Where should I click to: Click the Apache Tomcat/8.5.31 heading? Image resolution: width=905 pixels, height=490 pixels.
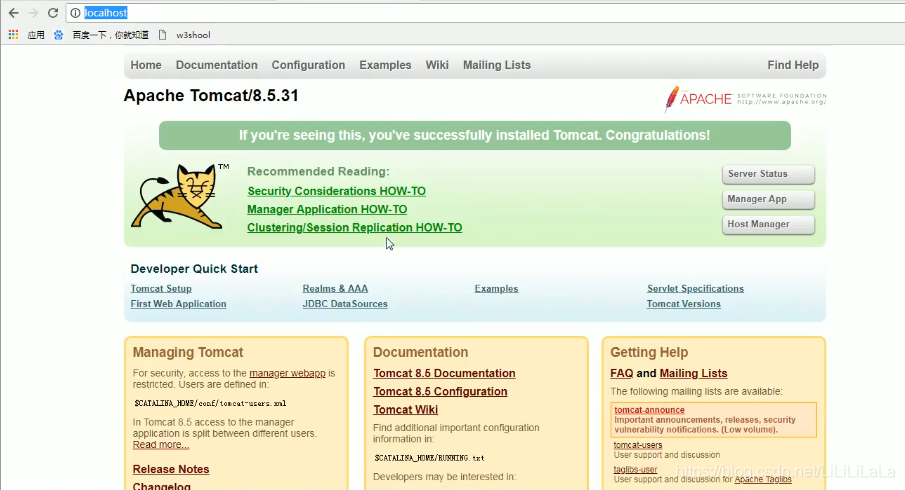[x=211, y=95]
